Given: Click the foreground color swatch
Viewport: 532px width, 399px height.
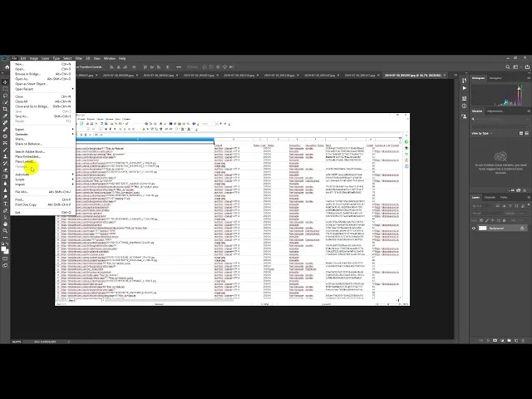Looking at the screenshot, I should [3, 249].
